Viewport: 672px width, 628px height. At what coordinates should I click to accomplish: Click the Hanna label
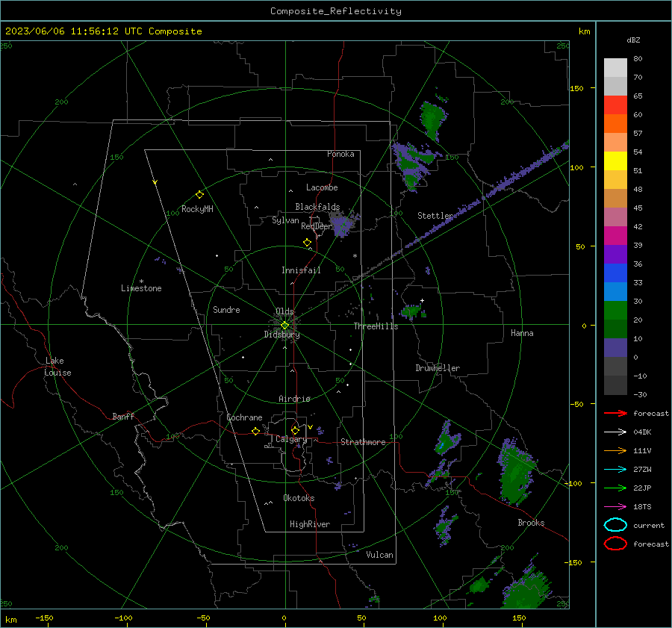(522, 333)
